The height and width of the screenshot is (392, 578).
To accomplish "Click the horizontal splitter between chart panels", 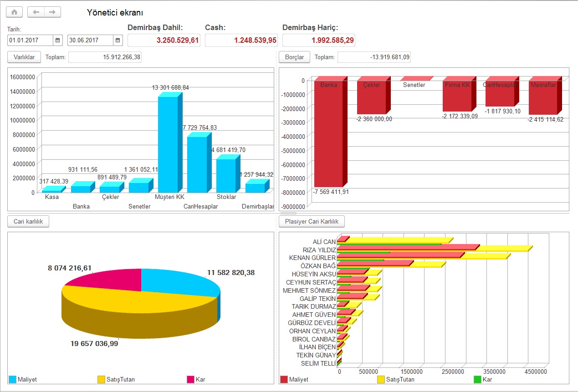I will click(x=289, y=213).
